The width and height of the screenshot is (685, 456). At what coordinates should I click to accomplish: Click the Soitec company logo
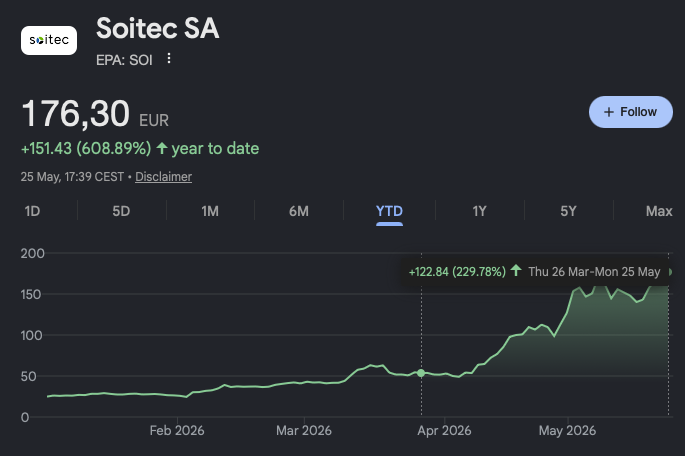click(x=49, y=40)
